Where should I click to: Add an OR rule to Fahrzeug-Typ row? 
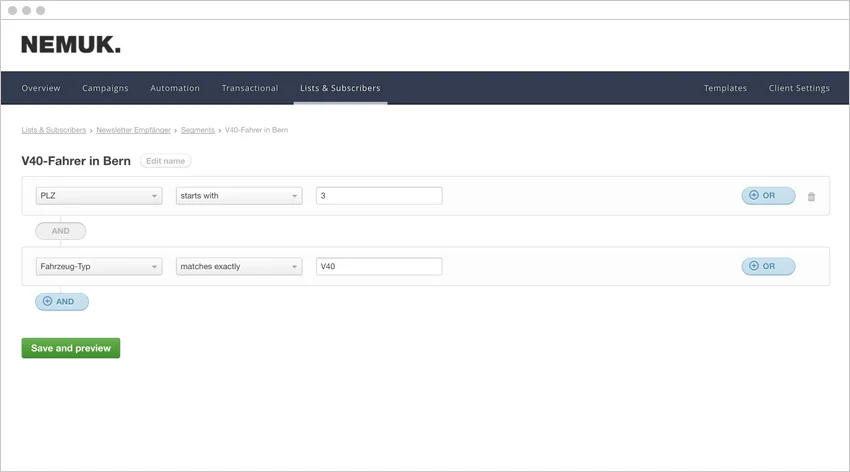(768, 266)
